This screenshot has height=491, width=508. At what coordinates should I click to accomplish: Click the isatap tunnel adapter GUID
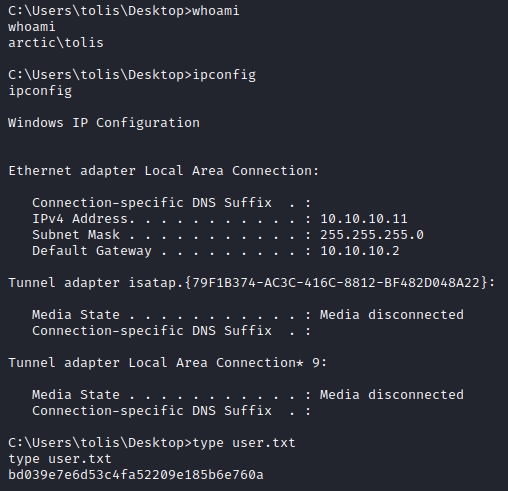click(336, 283)
